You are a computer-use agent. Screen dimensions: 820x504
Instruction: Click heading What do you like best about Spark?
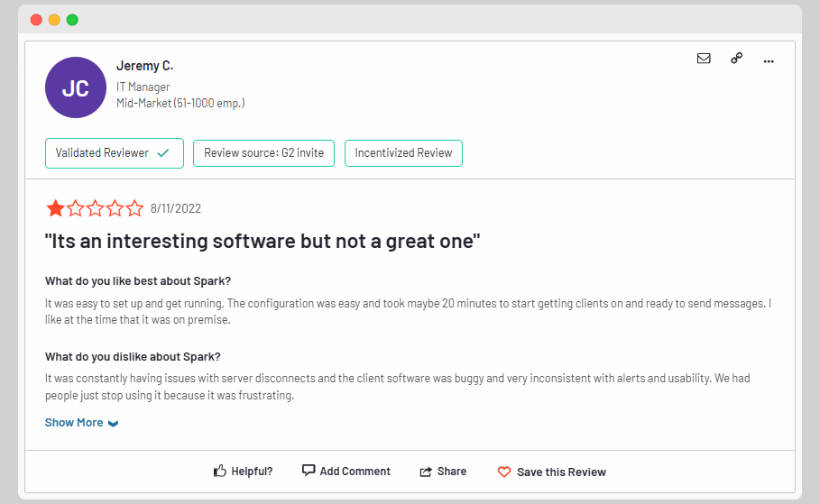[x=138, y=281]
